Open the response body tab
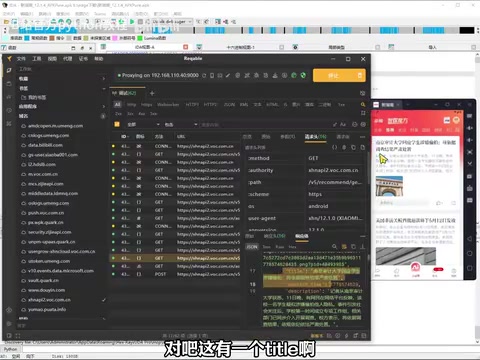Viewport: 480px width, 360px height. (302, 236)
